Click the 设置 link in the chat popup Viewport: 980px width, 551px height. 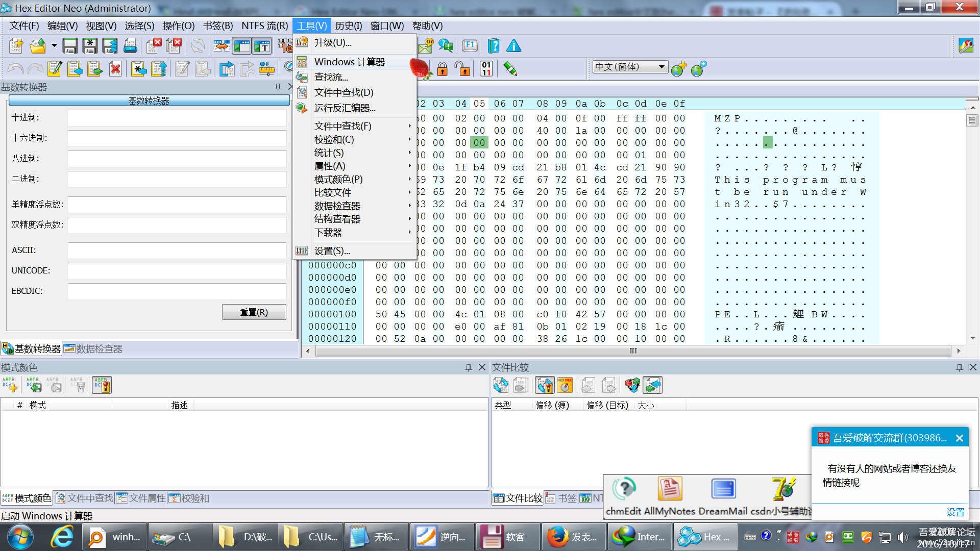[955, 512]
